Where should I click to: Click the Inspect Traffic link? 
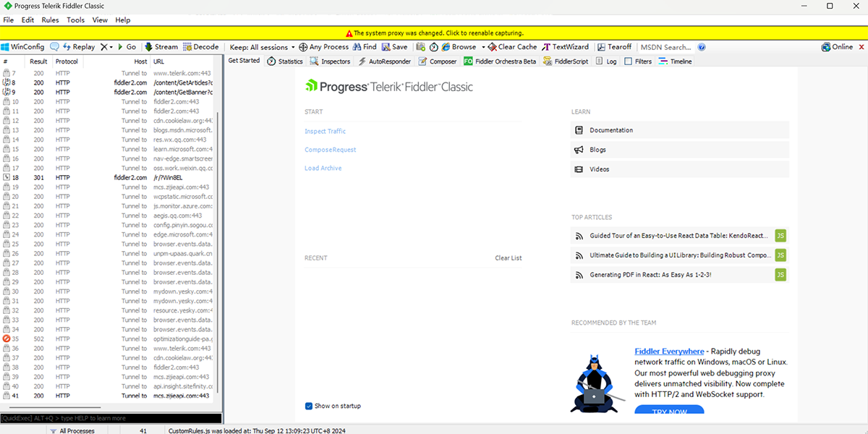tap(325, 131)
